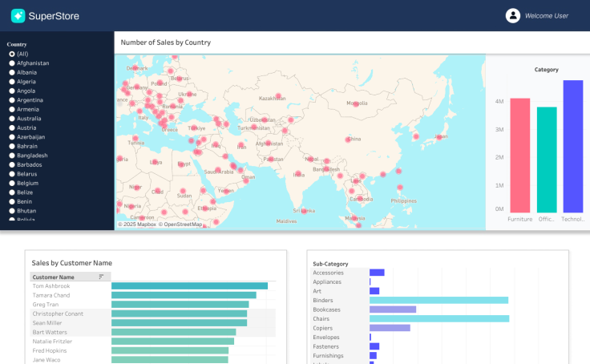Select the Office Supplies category bar
The width and height of the screenshot is (590, 364).
[x=547, y=160]
